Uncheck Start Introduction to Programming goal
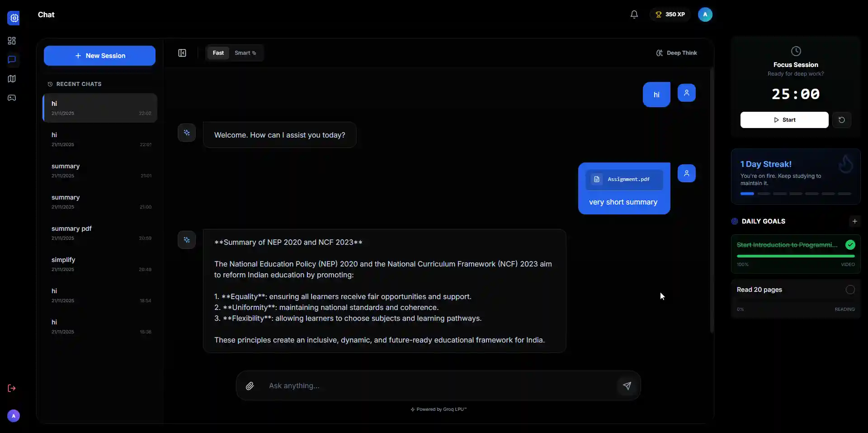This screenshot has height=433, width=868. pyautogui.click(x=850, y=245)
